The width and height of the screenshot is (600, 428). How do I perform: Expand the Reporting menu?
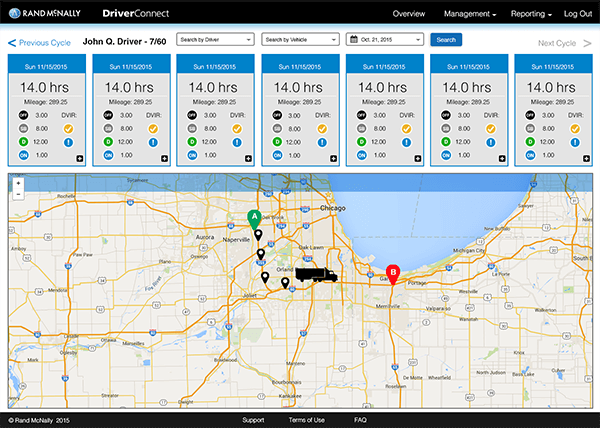[531, 14]
